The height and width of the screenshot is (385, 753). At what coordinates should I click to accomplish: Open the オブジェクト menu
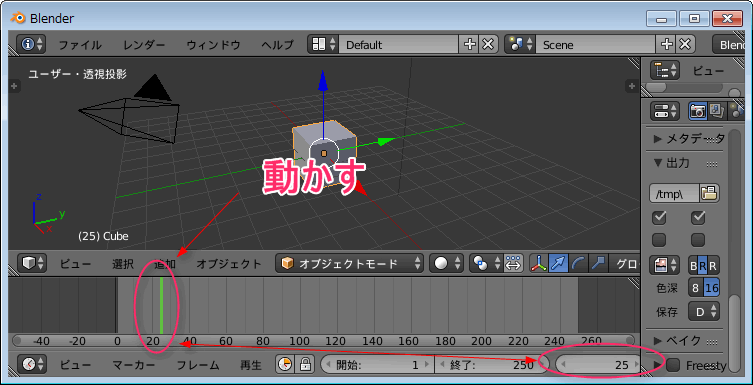point(229,264)
